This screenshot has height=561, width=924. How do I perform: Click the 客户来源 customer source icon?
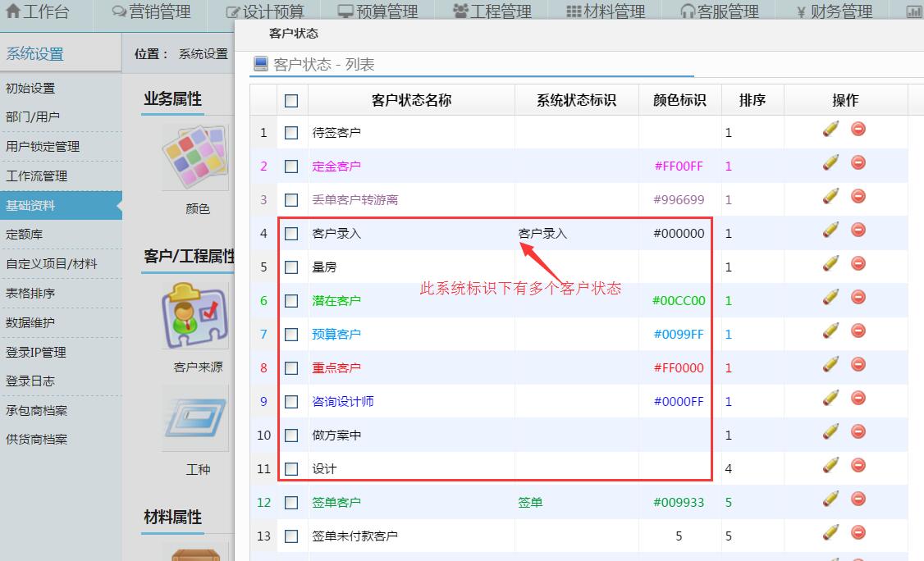(194, 316)
